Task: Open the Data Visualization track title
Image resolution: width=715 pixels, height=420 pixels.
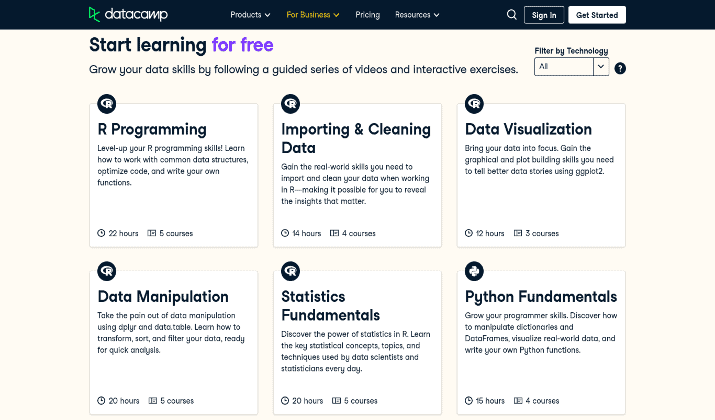Action: point(528,130)
